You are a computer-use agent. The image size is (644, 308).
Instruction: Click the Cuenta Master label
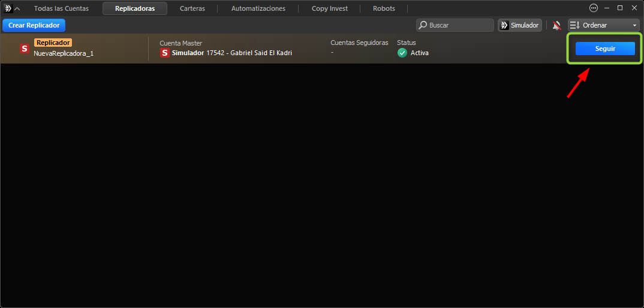(x=180, y=43)
